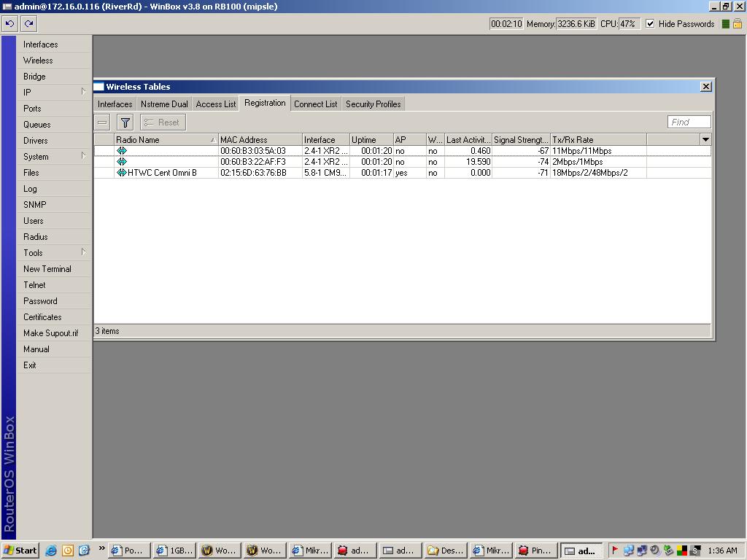
Task: Open Certificates in the sidebar
Action: coord(54,317)
